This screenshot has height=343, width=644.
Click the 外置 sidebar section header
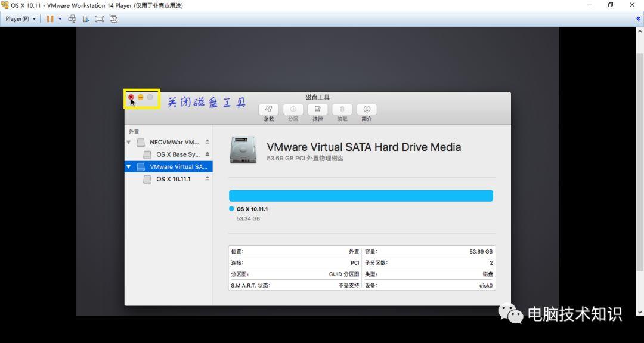click(x=134, y=132)
